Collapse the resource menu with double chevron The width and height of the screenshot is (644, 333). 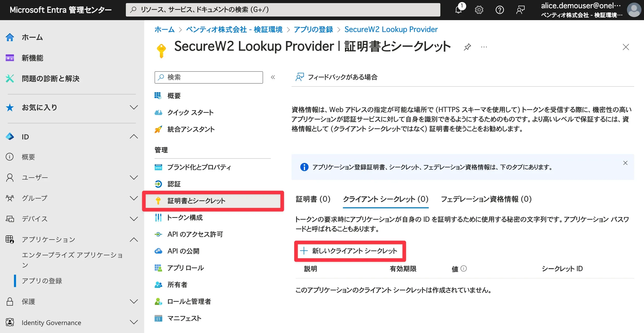pyautogui.click(x=273, y=77)
